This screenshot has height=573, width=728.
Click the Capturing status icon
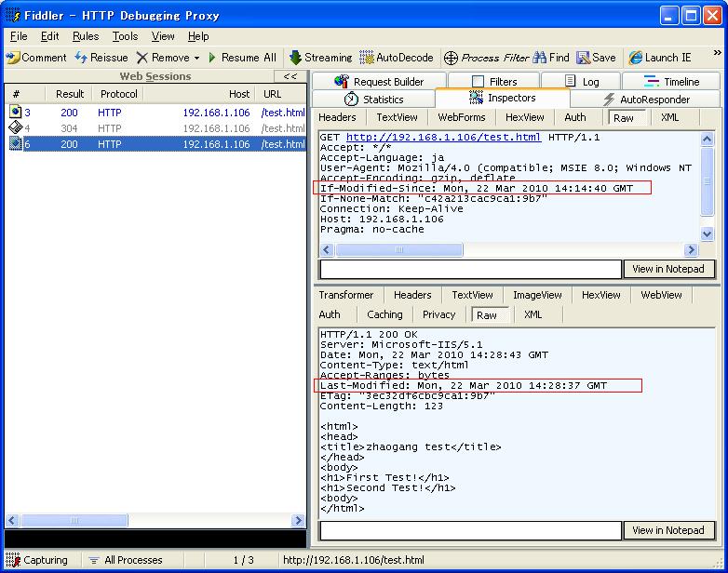click(x=13, y=560)
